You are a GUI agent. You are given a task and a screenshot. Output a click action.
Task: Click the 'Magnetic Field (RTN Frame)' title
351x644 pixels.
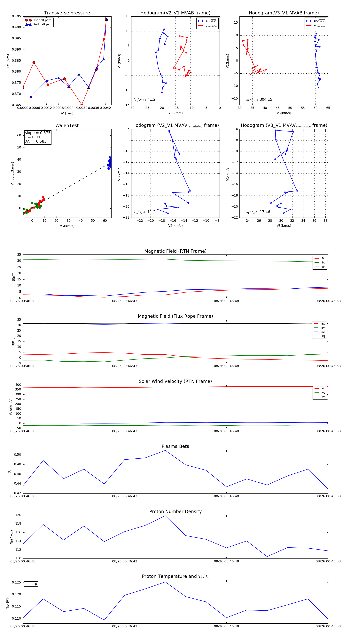175,251
